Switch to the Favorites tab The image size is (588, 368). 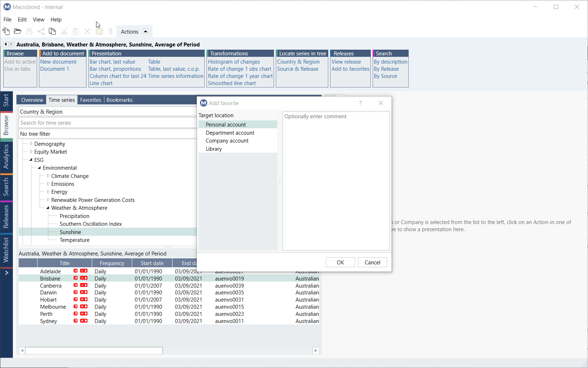[x=90, y=100]
